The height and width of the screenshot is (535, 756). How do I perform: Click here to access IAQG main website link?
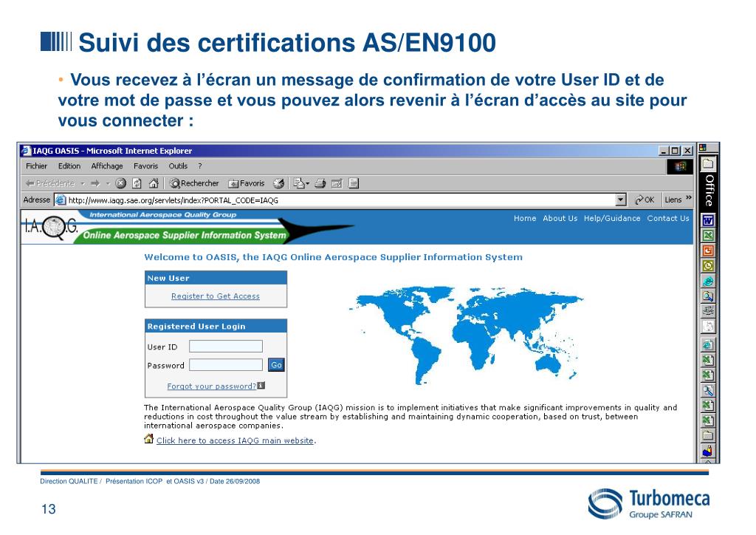tap(235, 440)
